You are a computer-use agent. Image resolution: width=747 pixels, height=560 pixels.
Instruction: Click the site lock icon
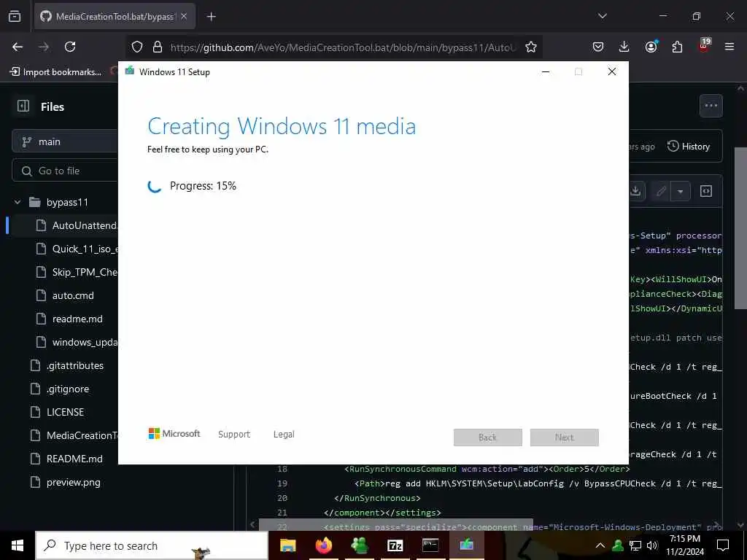158,47
